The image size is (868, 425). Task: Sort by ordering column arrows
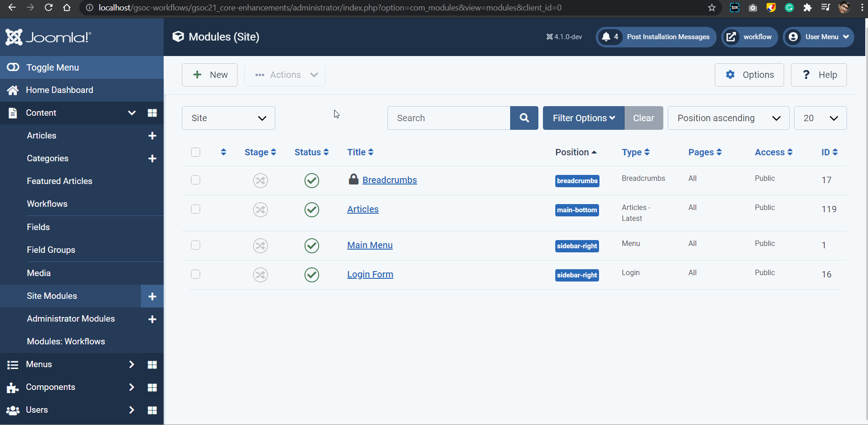coord(223,152)
